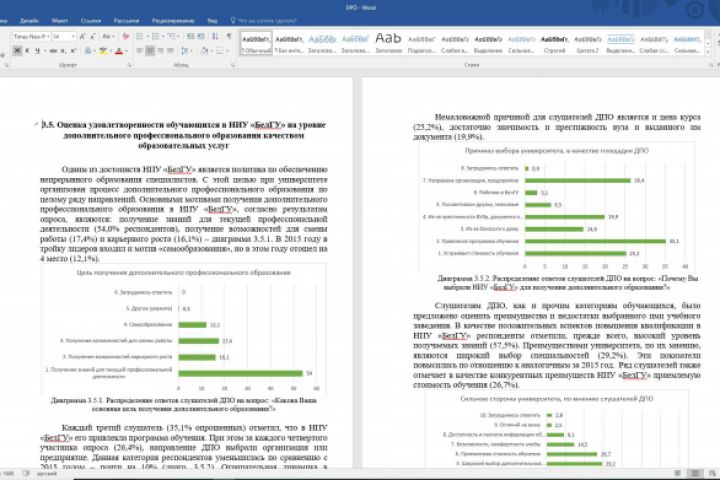Viewport: 720px width, 480px height.
Task: Expand the Styles gallery more arrow
Action: coord(708,52)
